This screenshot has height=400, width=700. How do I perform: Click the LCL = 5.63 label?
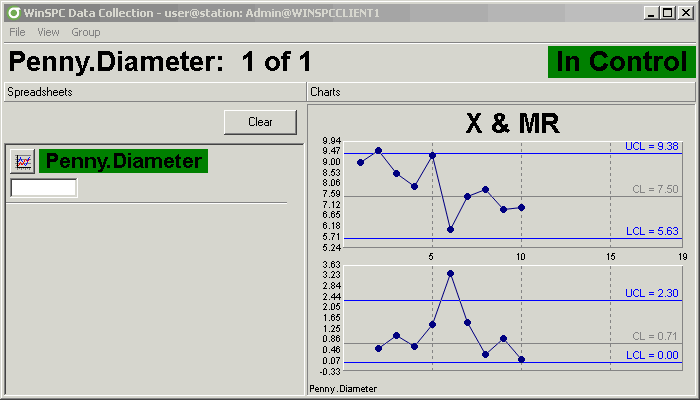tap(652, 231)
